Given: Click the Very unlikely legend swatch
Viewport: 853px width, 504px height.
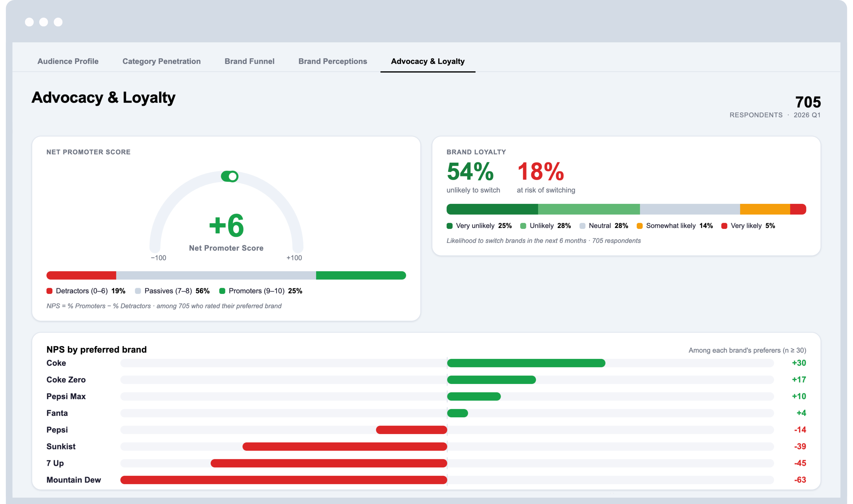Looking at the screenshot, I should [450, 226].
